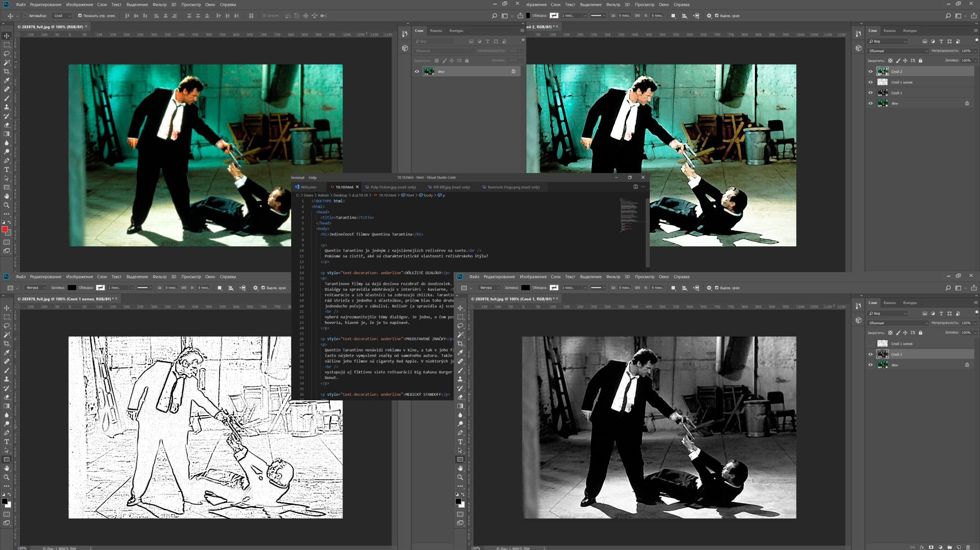Open the Help menu in Visual Studio Code
The width and height of the screenshot is (980, 550).
tap(313, 178)
